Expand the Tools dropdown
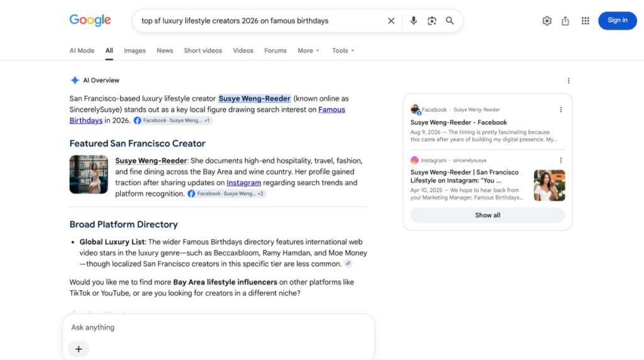The height and width of the screenshot is (360, 644). pos(343,50)
